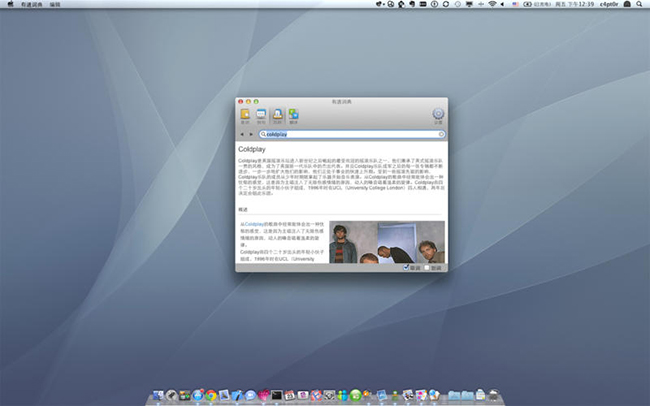Open the Trash in the Dock
Screen dimensions: 650x406
494,395
